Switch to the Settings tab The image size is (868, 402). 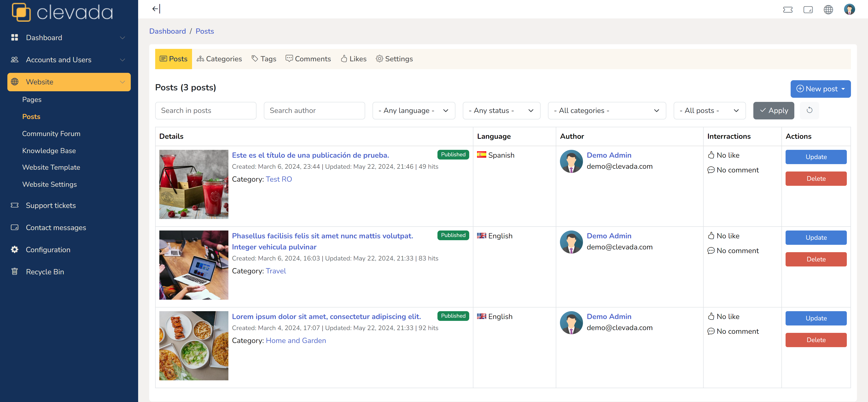(x=394, y=59)
